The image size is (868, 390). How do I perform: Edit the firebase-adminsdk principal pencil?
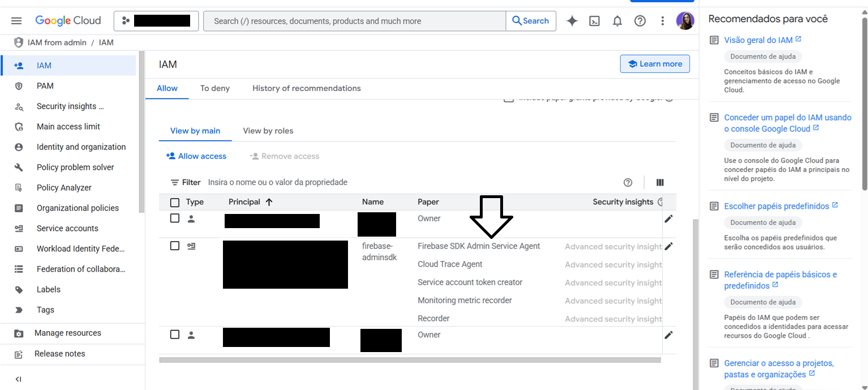coord(669,246)
